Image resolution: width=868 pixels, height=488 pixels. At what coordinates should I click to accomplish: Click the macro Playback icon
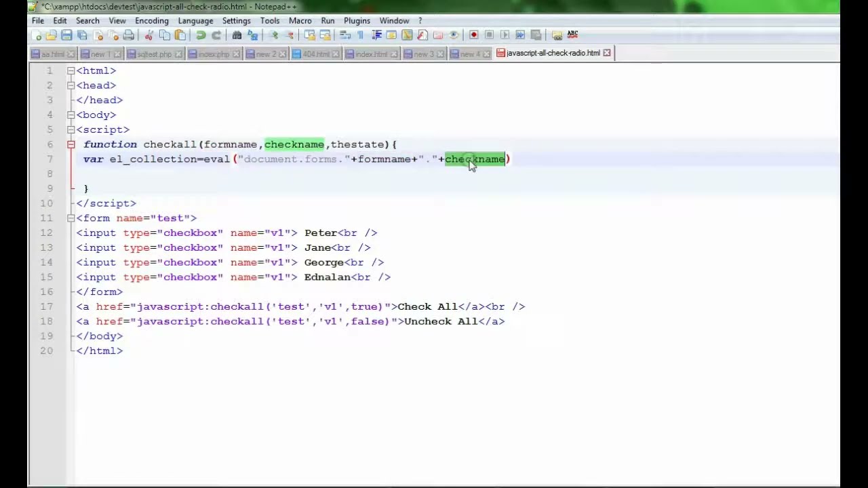(x=505, y=35)
